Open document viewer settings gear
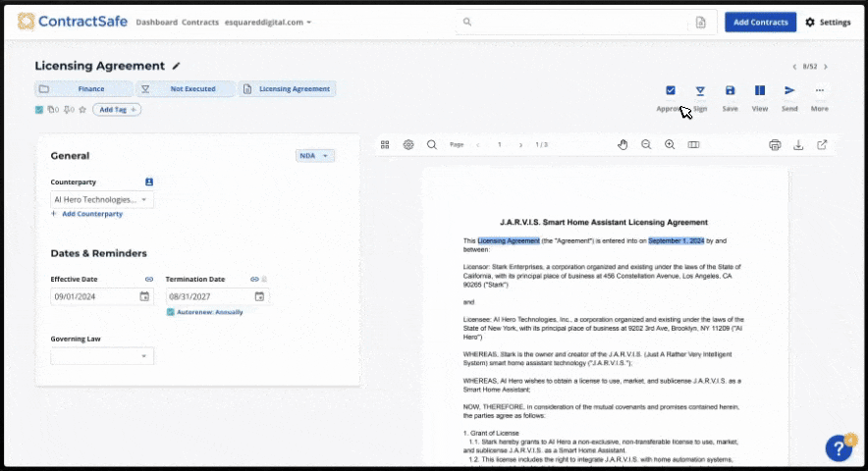 coord(408,144)
